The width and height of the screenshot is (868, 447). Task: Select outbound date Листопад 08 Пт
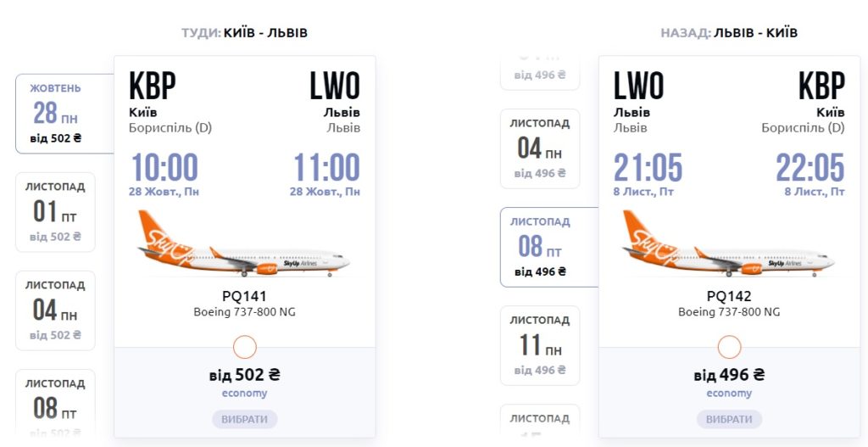click(56, 403)
